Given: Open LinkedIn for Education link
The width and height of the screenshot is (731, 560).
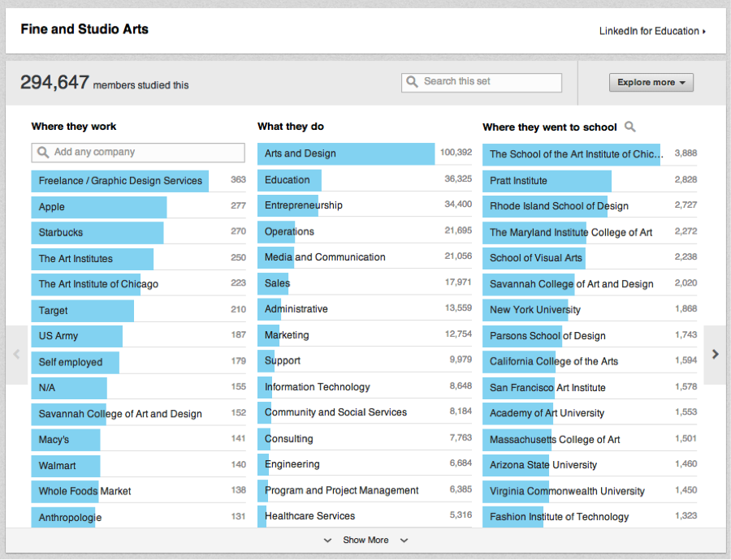Looking at the screenshot, I should pos(651,31).
